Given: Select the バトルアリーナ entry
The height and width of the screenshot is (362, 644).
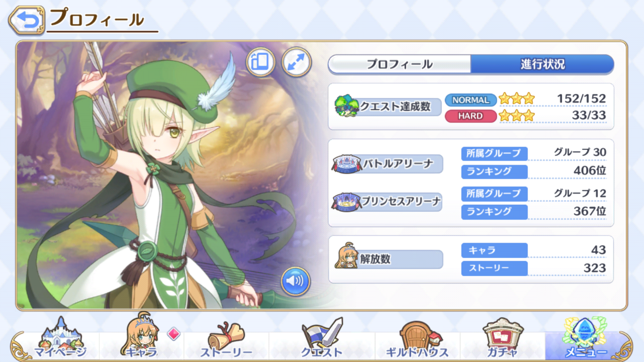Looking at the screenshot, I should click(387, 164).
